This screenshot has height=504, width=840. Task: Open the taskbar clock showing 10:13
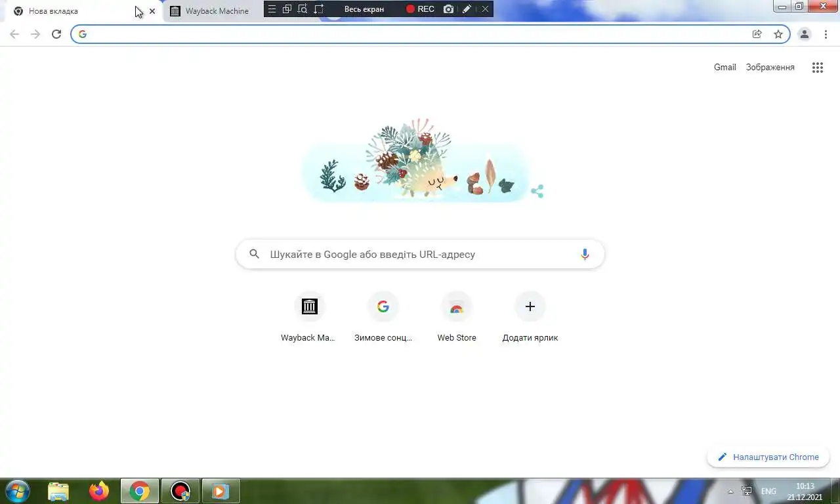pyautogui.click(x=805, y=492)
